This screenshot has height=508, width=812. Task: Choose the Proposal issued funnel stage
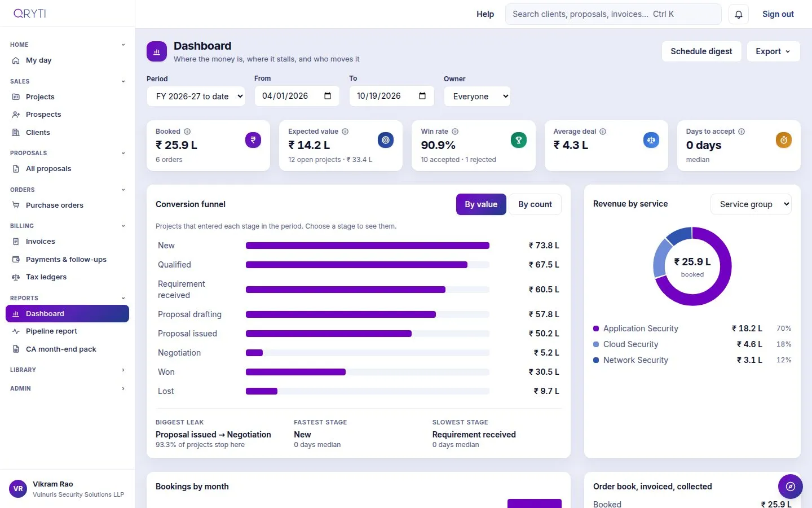click(x=359, y=334)
